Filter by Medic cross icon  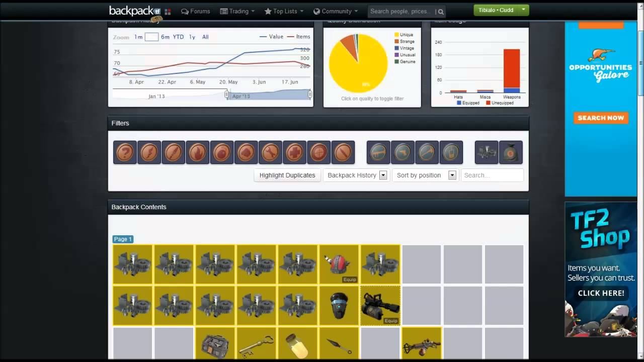[294, 152]
